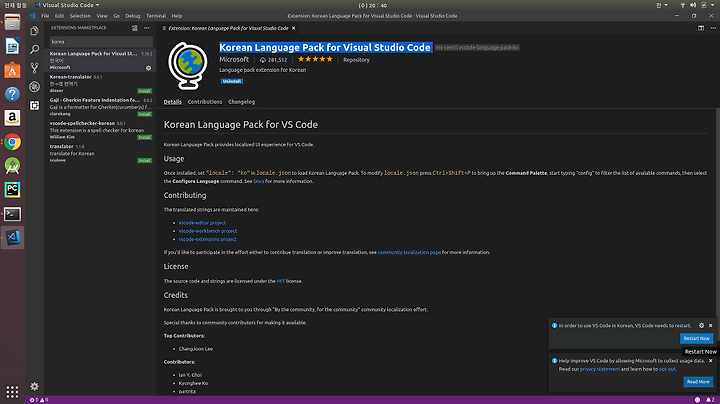This screenshot has width=720, height=404.
Task: Open the Visual Studio Code app menu dropdown
Action: 68,5
